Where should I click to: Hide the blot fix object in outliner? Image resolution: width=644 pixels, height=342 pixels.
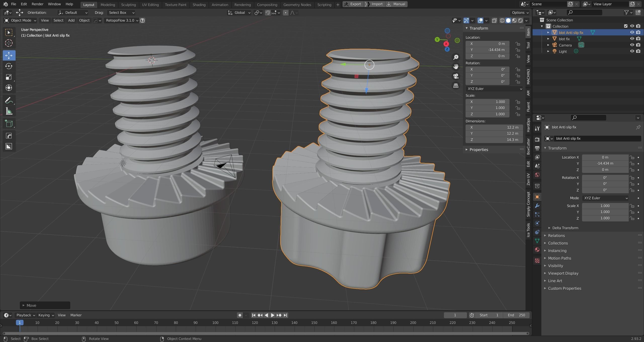tap(632, 39)
